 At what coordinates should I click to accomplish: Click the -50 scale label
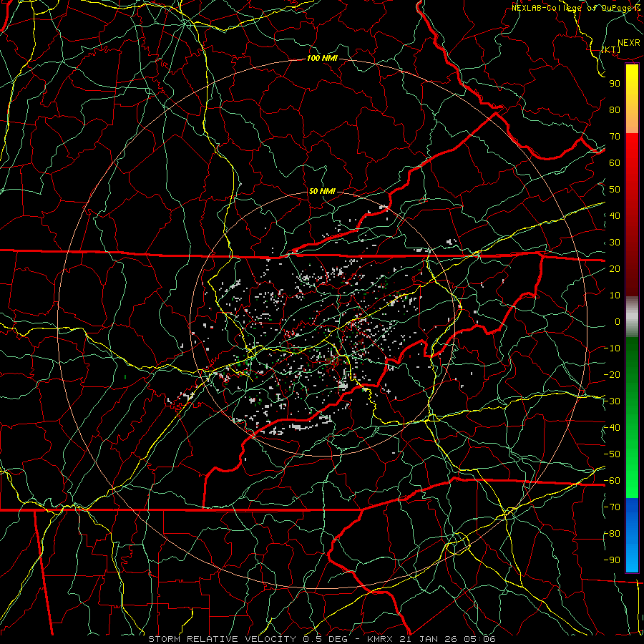pyautogui.click(x=612, y=454)
